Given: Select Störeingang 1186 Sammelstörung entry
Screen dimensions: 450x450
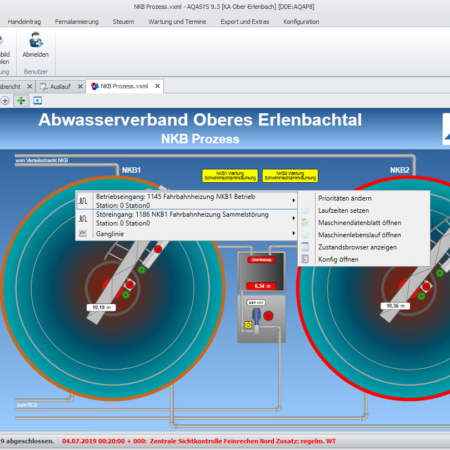Looking at the screenshot, I should pyautogui.click(x=187, y=219).
